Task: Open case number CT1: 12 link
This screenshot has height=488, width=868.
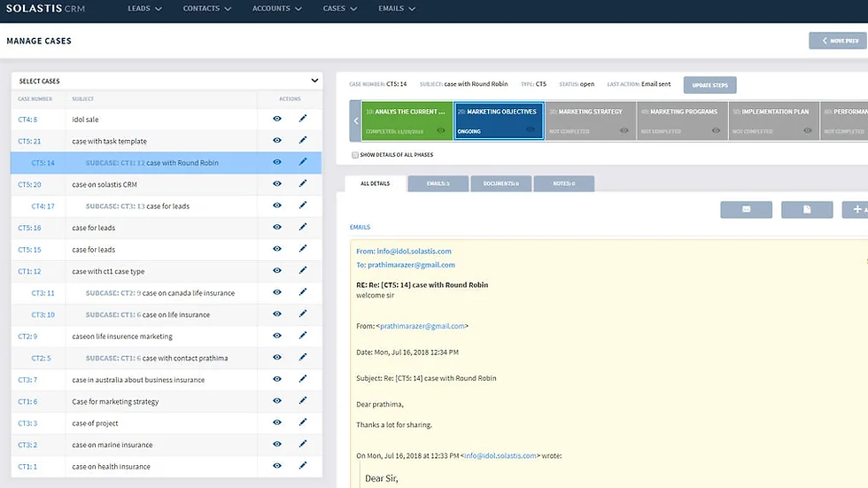Action: tap(29, 271)
